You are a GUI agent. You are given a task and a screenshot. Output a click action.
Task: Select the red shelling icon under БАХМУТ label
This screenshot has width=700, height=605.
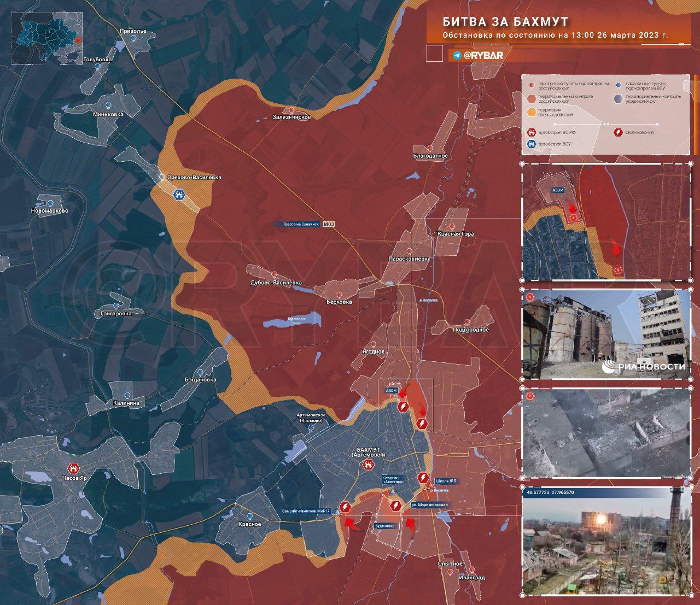point(369,466)
